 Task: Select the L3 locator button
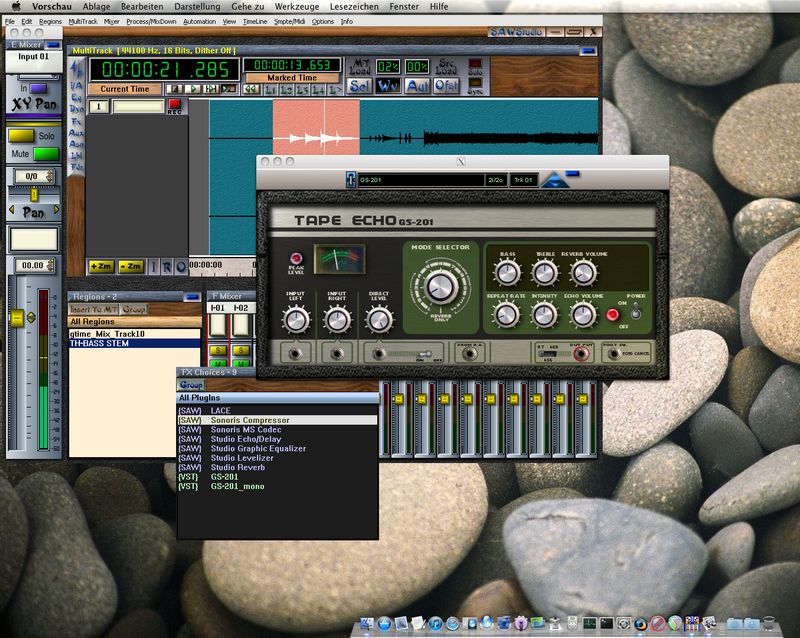tap(303, 89)
